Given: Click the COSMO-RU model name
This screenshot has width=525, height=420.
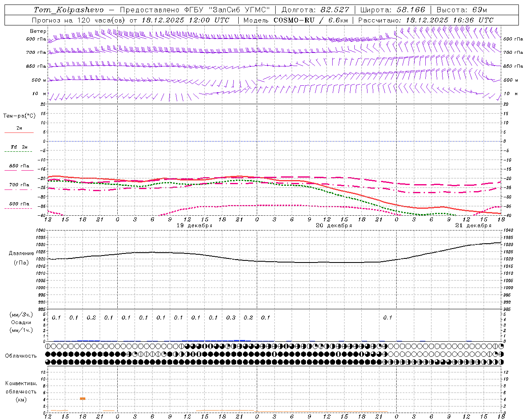Looking at the screenshot, I should [x=294, y=20].
